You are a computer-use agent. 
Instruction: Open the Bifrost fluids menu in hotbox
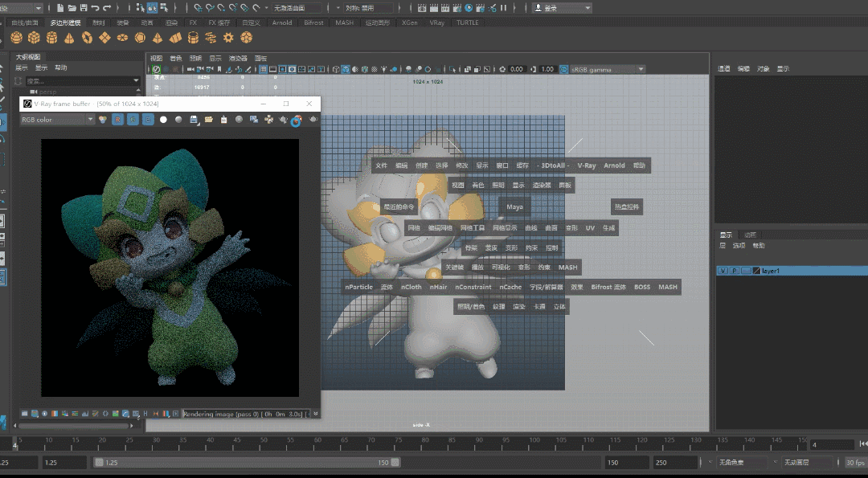point(608,287)
